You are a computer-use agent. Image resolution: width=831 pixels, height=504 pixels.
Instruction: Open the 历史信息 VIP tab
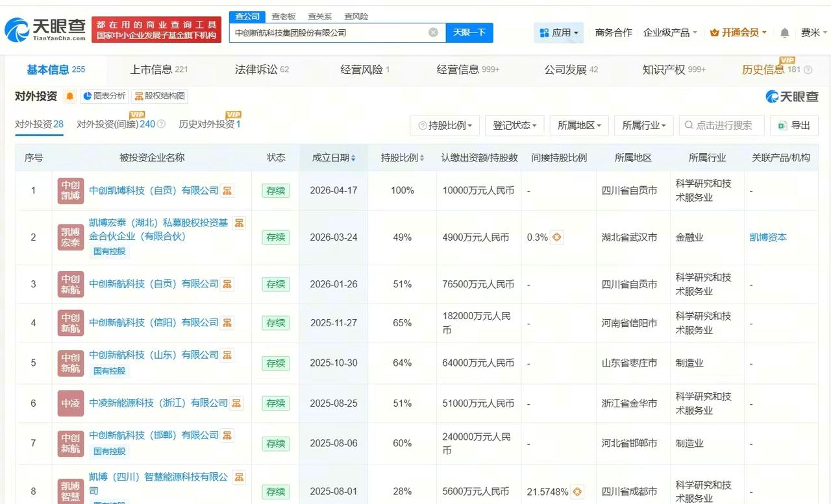pos(773,69)
